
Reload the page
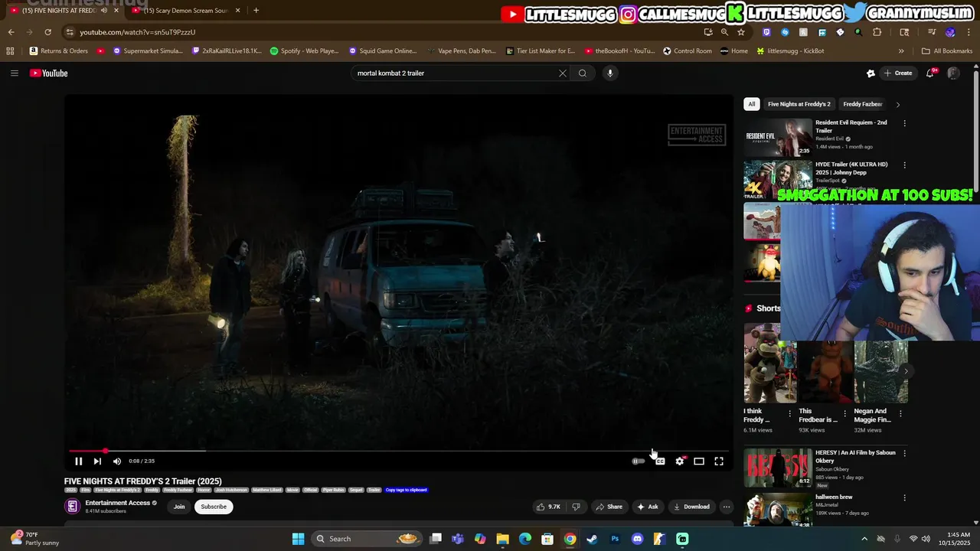(47, 32)
